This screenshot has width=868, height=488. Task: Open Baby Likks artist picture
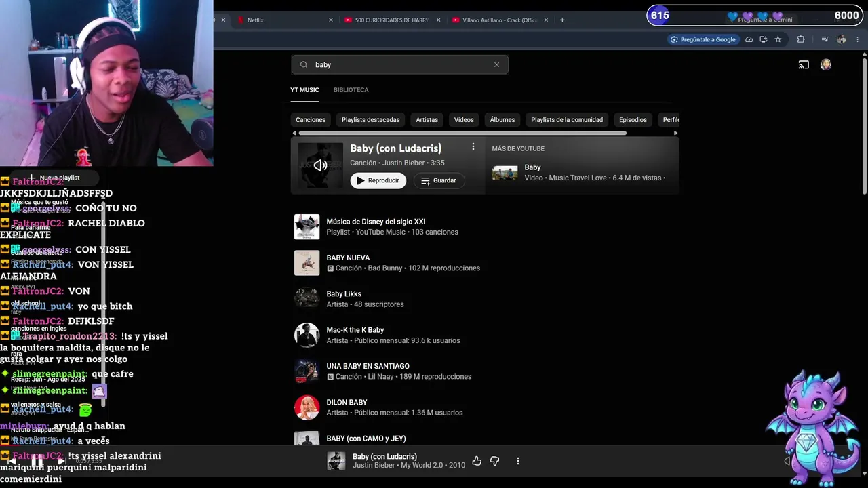pyautogui.click(x=307, y=299)
